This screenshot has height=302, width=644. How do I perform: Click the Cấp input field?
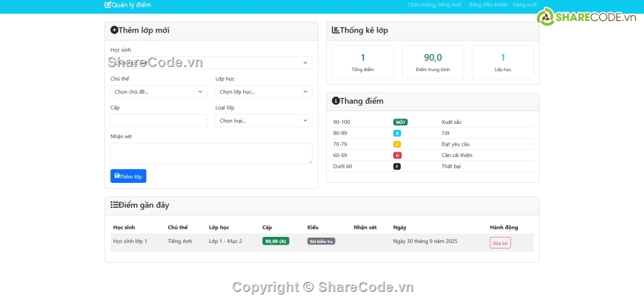tap(159, 121)
